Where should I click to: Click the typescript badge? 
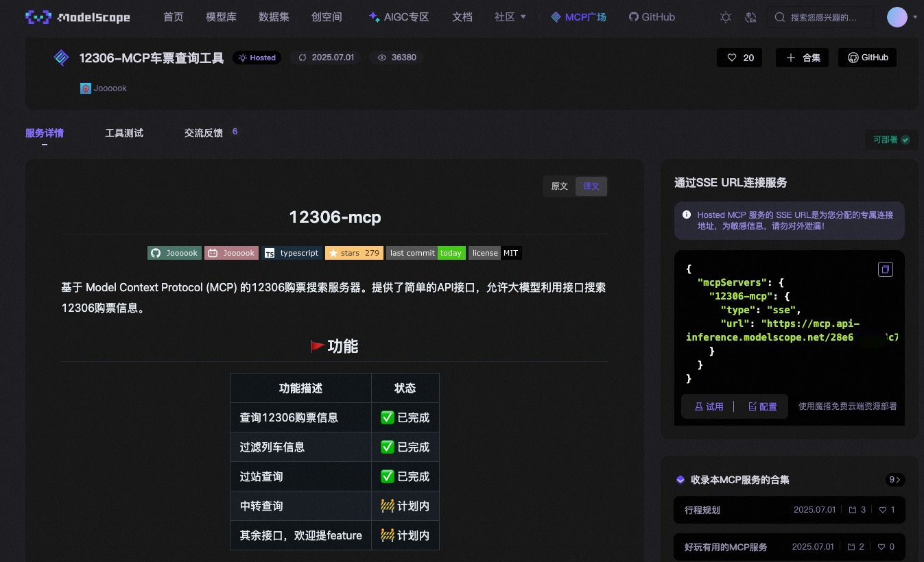(x=292, y=253)
